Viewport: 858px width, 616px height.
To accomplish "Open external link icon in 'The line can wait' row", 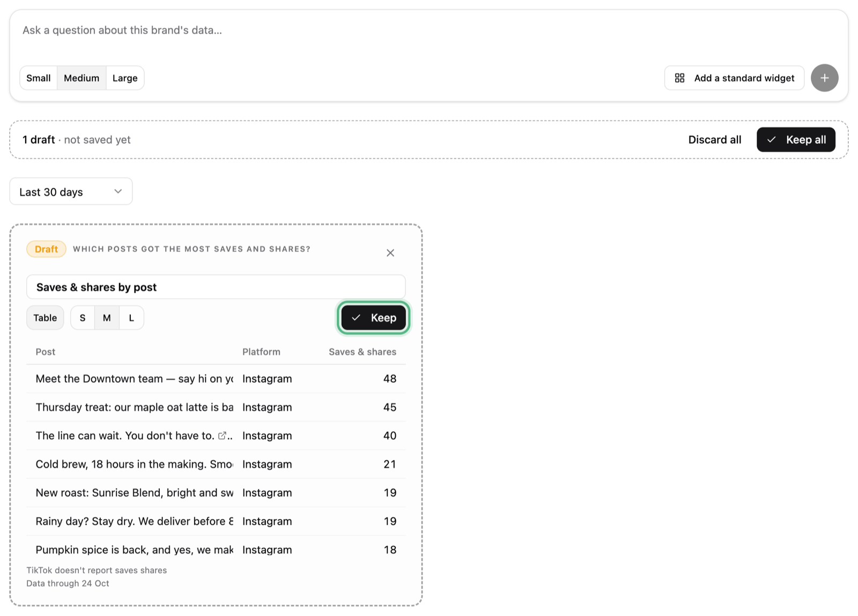I will point(222,435).
